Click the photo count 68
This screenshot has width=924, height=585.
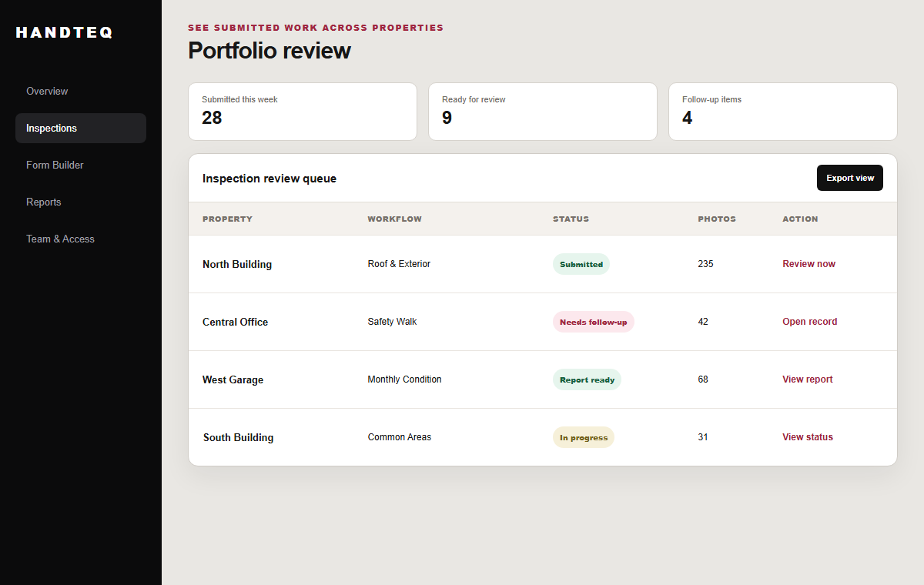point(703,379)
